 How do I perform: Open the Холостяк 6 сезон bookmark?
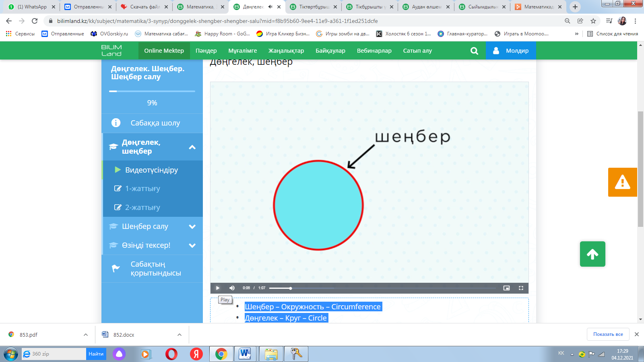click(403, 34)
